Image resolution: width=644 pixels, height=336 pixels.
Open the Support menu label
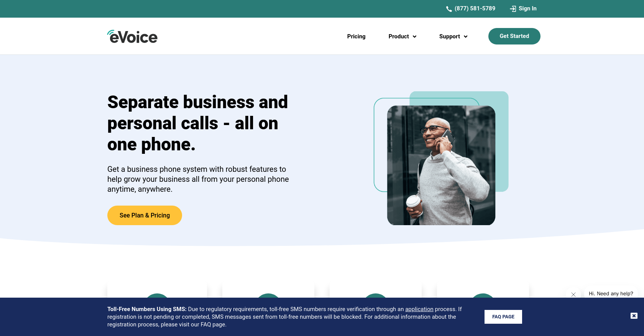(450, 36)
